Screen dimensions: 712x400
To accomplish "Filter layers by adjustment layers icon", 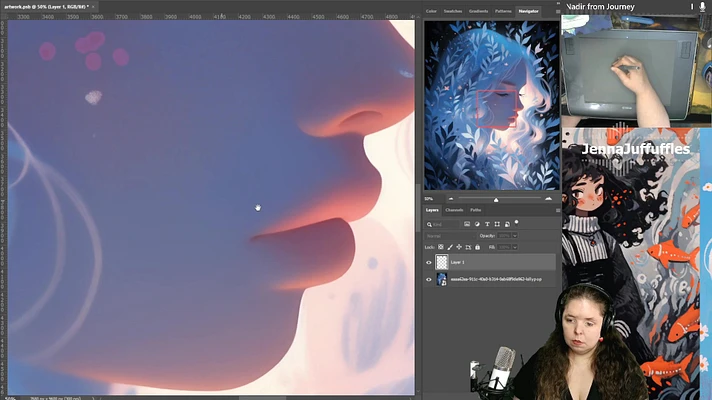I will (x=477, y=224).
